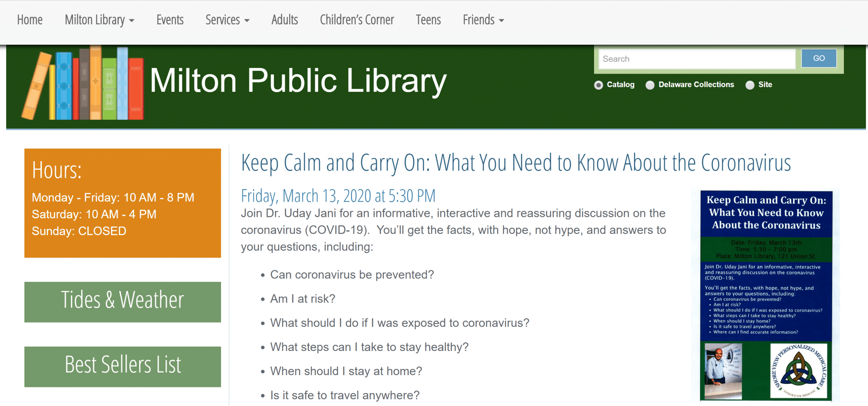Image resolution: width=868 pixels, height=406 pixels.
Task: Click the 'Saturday: 10 AM - 4 PM' line
Action: click(94, 214)
